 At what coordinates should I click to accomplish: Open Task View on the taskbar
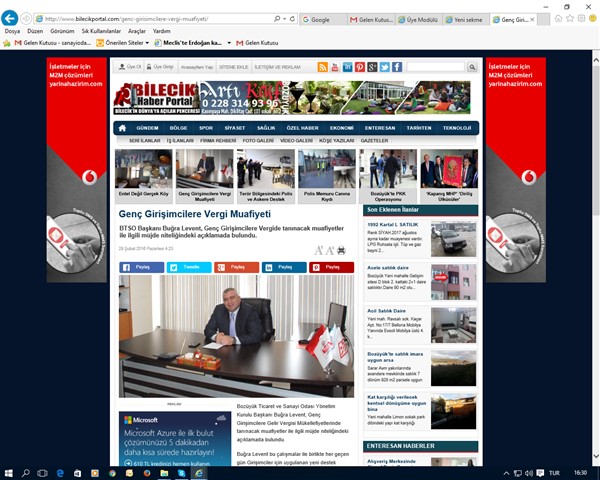[42, 473]
